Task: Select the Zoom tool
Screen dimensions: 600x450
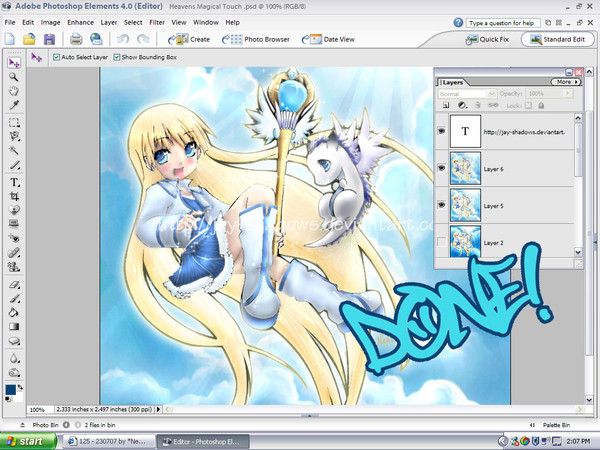Action: (x=14, y=77)
